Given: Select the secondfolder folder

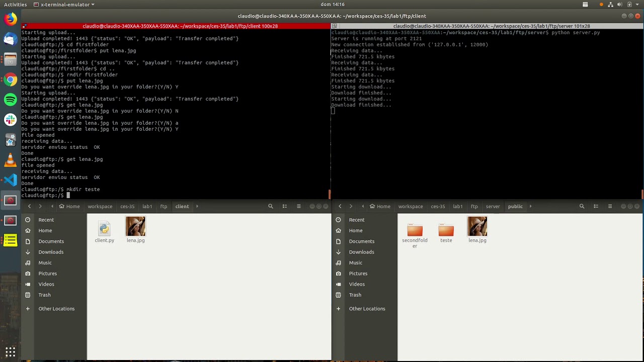Looking at the screenshot, I should [x=415, y=236].
